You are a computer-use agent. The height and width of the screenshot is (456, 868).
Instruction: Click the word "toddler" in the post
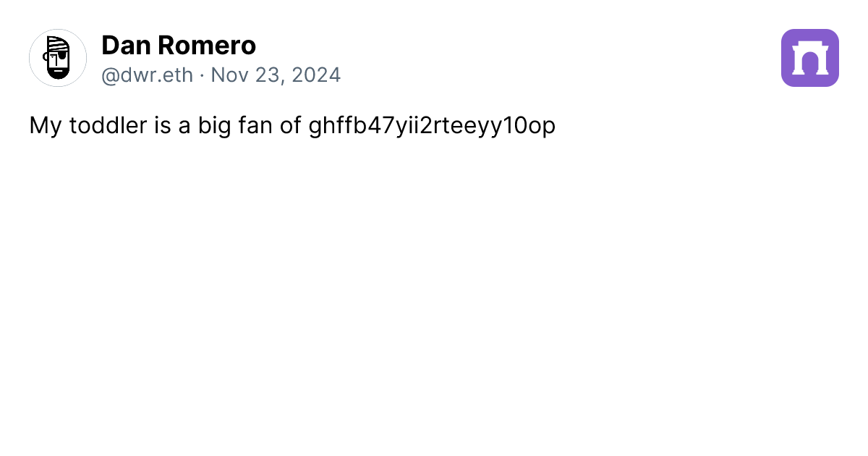108,126
